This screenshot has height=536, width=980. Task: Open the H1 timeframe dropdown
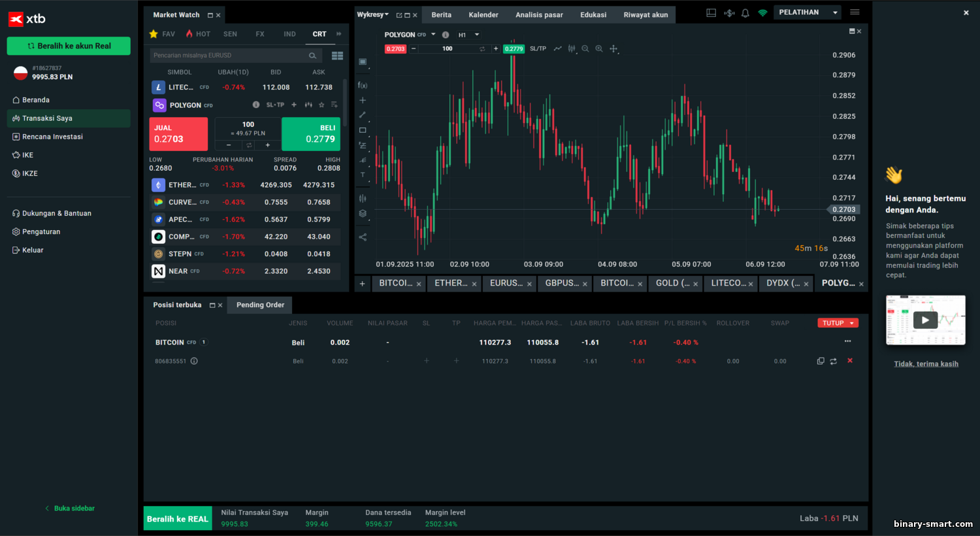[x=469, y=35]
